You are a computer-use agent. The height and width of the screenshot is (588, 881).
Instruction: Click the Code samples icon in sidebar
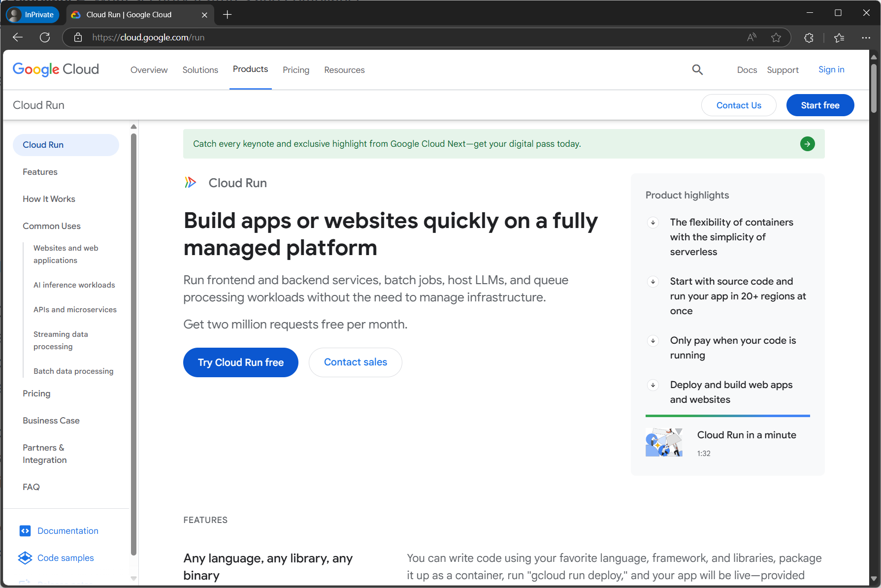(25, 557)
